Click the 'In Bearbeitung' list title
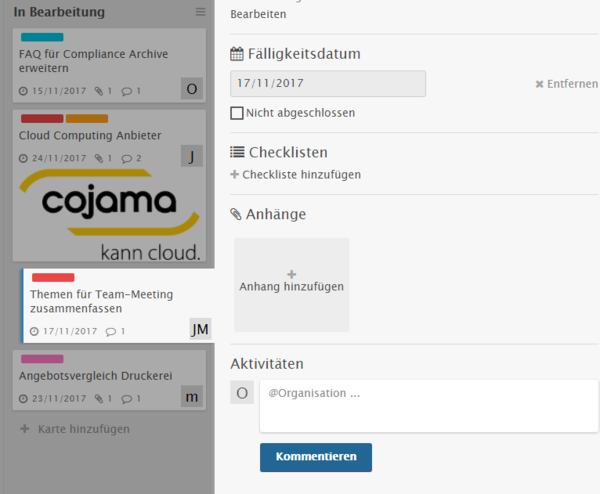The image size is (600, 494). (59, 12)
